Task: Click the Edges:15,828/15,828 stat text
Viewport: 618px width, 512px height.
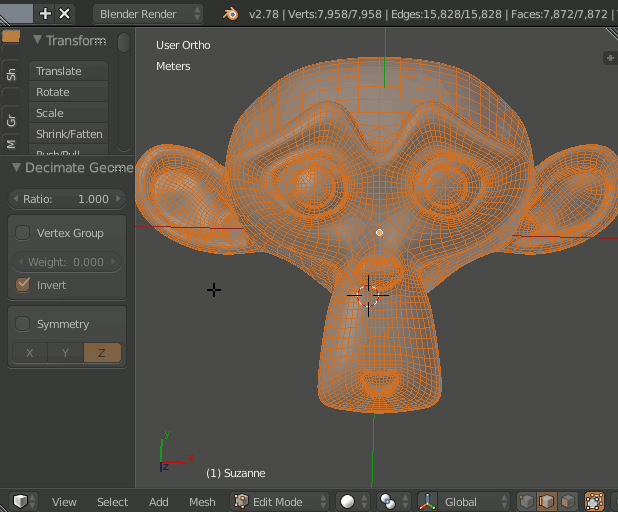Action: 446,14
